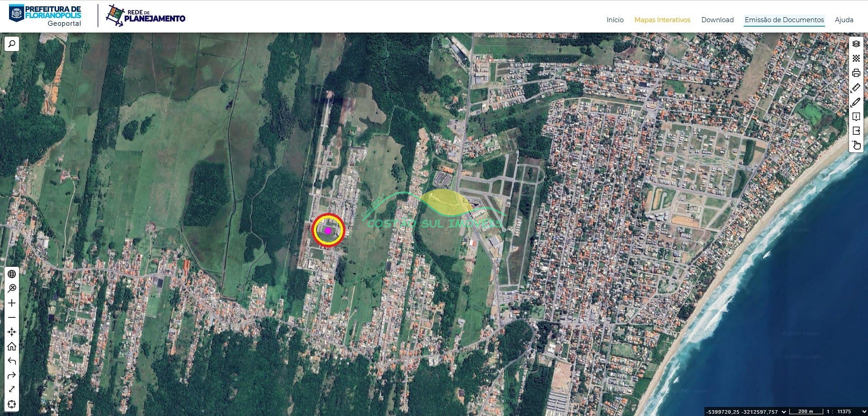
Task: Activate the feature info identify tool
Action: tap(856, 116)
